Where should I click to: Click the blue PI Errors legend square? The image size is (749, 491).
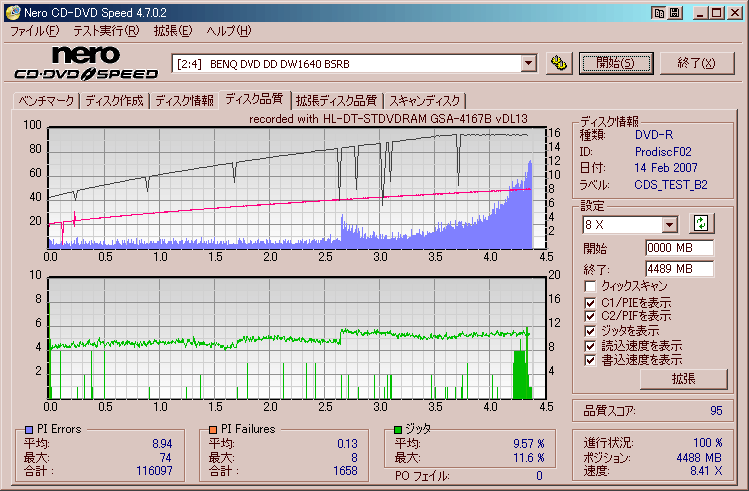pos(29,429)
